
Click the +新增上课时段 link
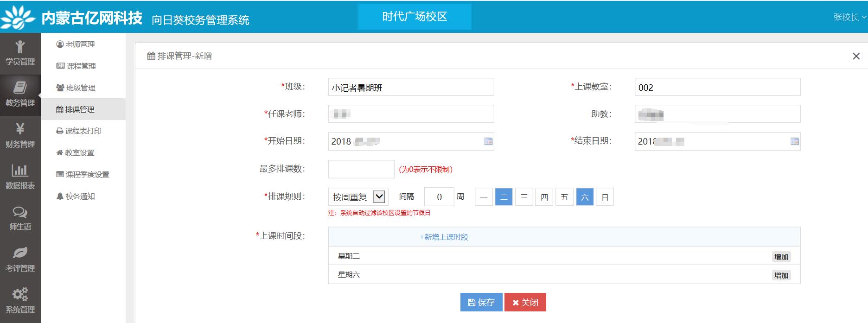(444, 237)
